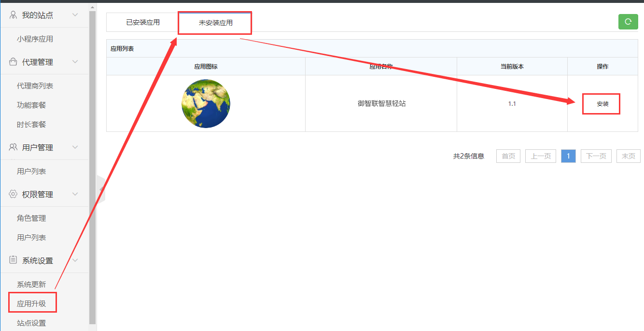Switch to 已安装应用 tab

(x=143, y=22)
